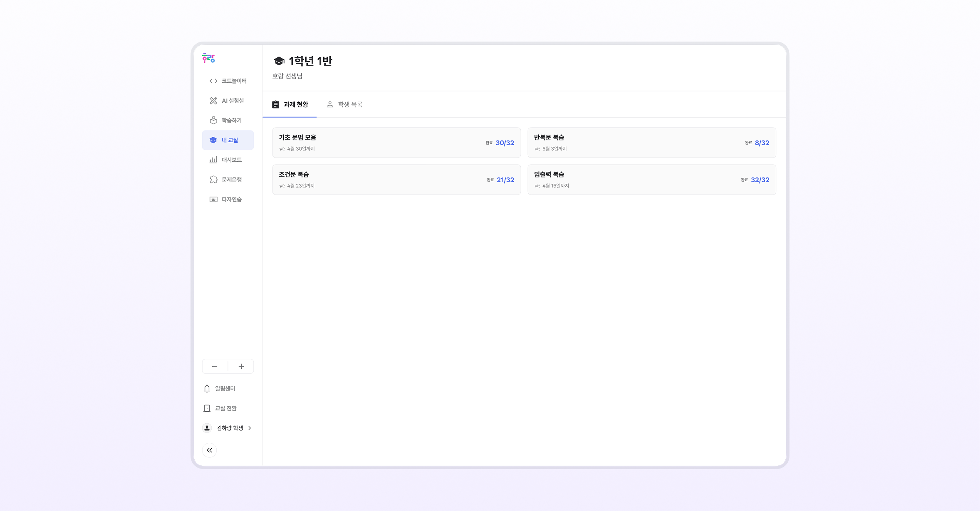The height and width of the screenshot is (511, 980).
Task: Click the megaphone icon by 5월 3일까지
Action: (x=537, y=149)
